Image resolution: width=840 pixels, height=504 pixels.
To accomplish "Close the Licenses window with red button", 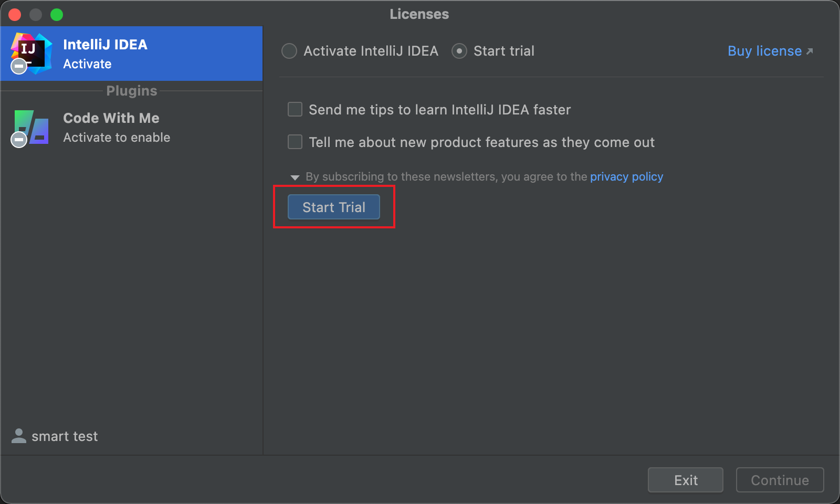I will (15, 14).
